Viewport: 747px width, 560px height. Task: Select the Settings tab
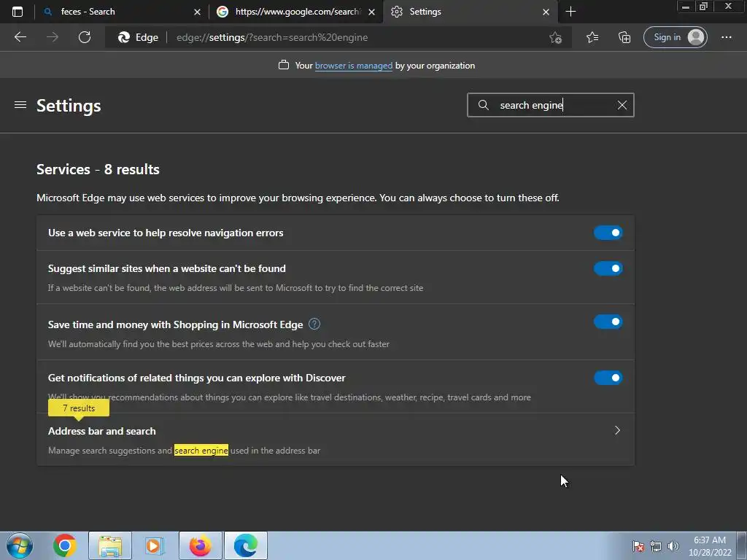[470, 12]
